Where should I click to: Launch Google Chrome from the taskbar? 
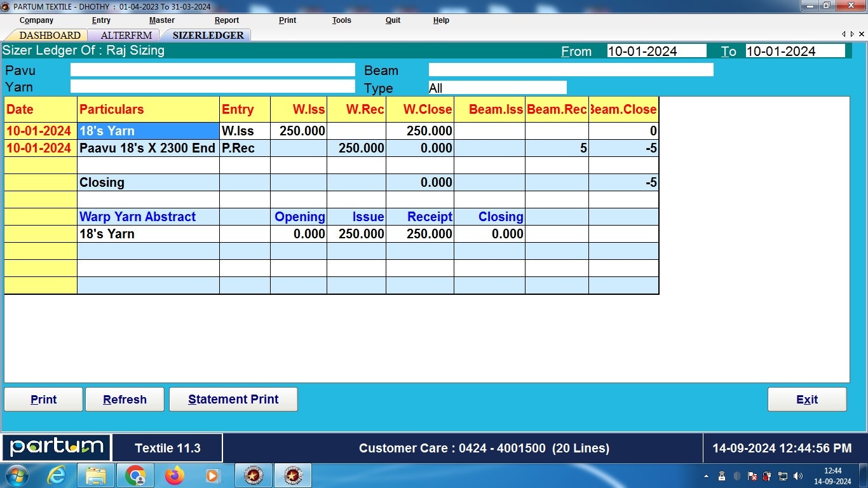point(135,475)
